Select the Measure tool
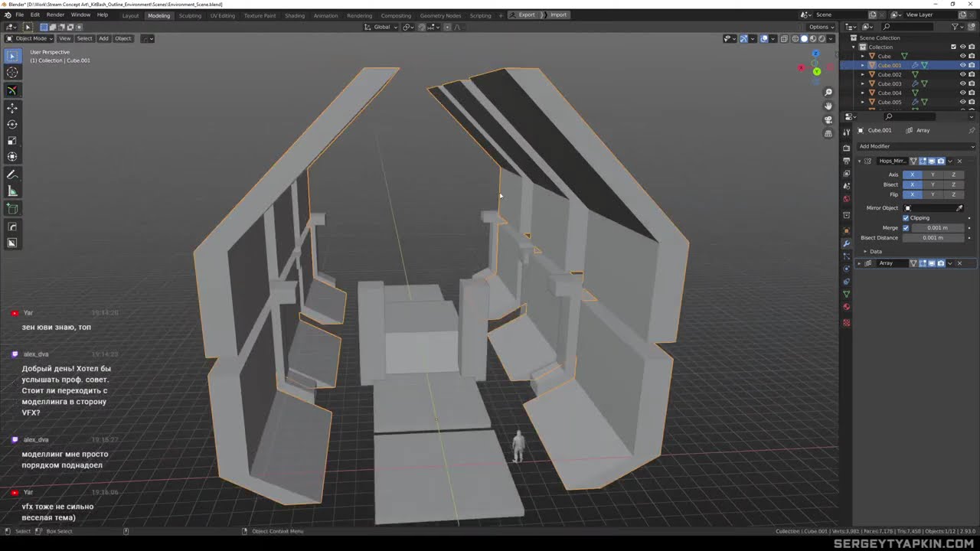 12,191
